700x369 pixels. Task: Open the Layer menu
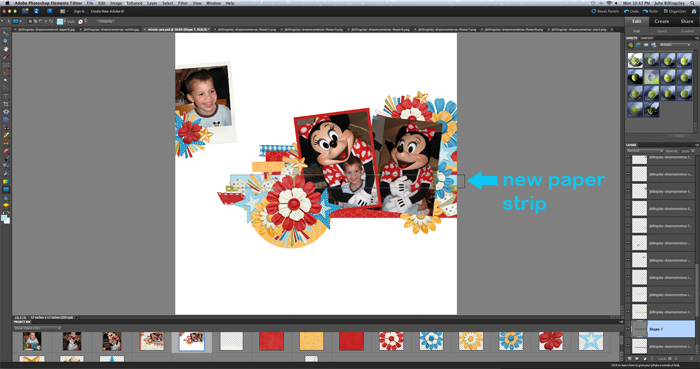pyautogui.click(x=152, y=3)
